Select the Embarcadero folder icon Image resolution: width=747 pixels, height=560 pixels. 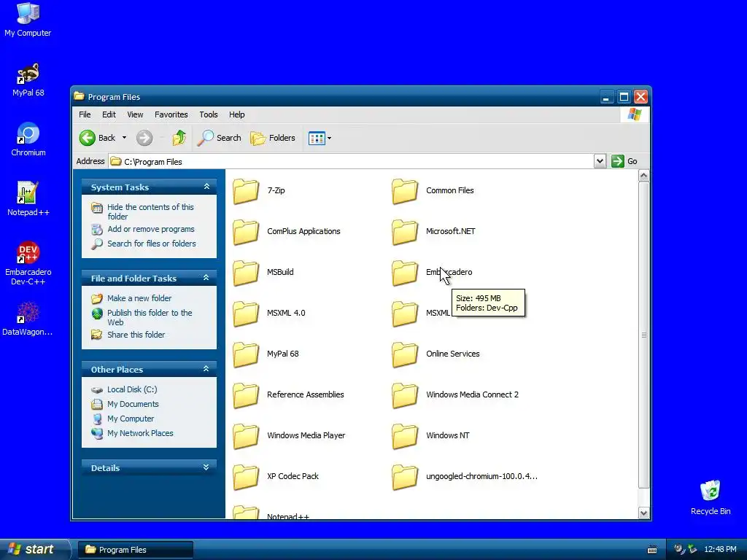pyautogui.click(x=405, y=273)
